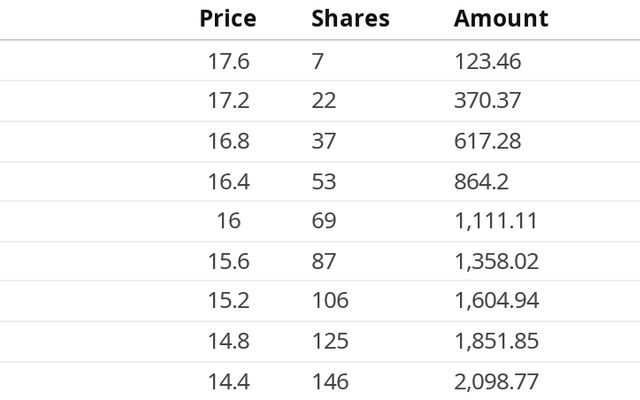Click the amount value 370.37
Screen dimensions: 640x400
[487, 101]
